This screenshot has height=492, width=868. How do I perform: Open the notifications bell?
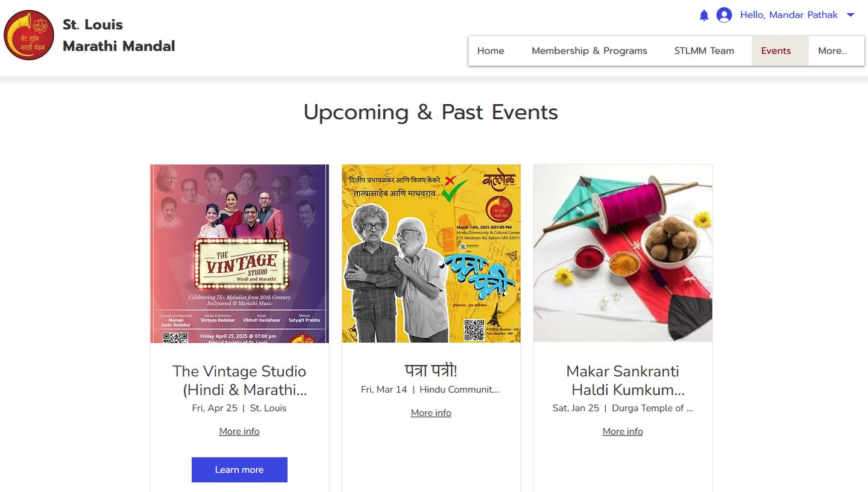click(703, 15)
